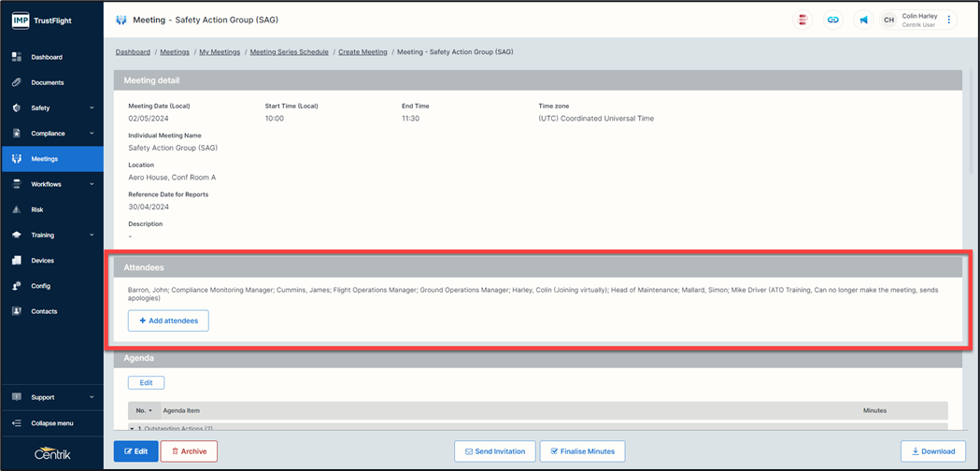The height and width of the screenshot is (471, 980).
Task: Sort agenda by the No. column header
Action: (x=144, y=410)
